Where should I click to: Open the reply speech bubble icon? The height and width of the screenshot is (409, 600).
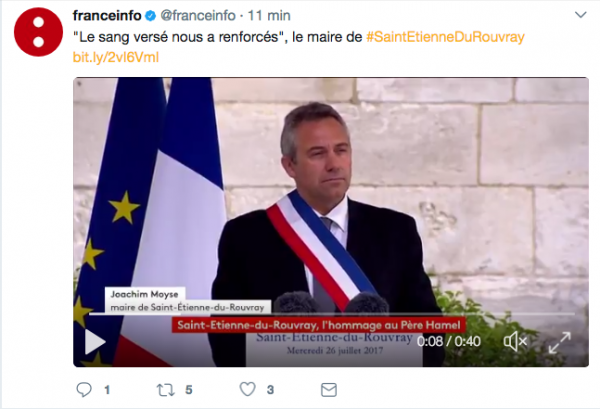[x=84, y=389]
